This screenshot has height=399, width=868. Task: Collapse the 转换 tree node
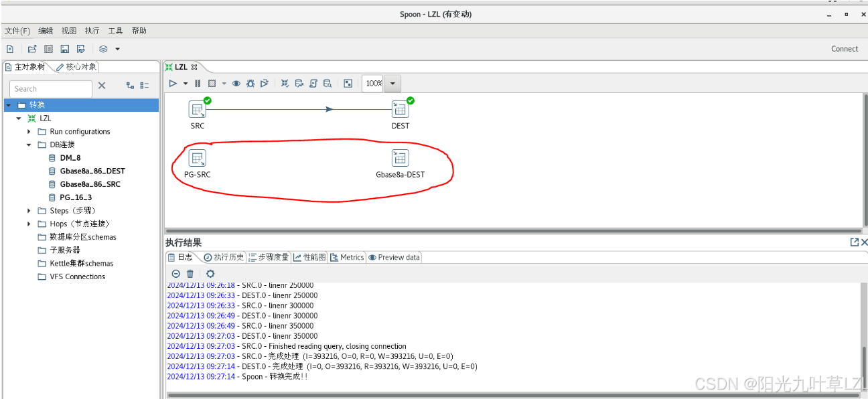[9, 105]
